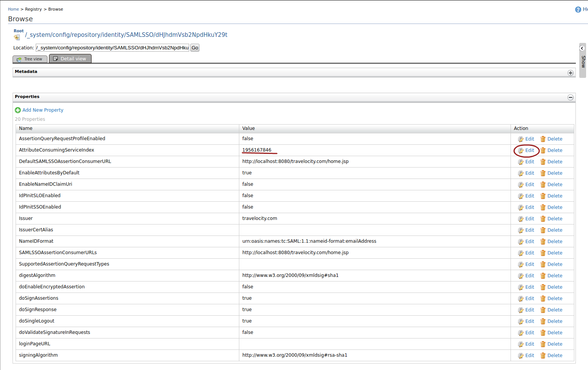The height and width of the screenshot is (370, 588).
Task: Click into the Location path input field
Action: pos(112,48)
